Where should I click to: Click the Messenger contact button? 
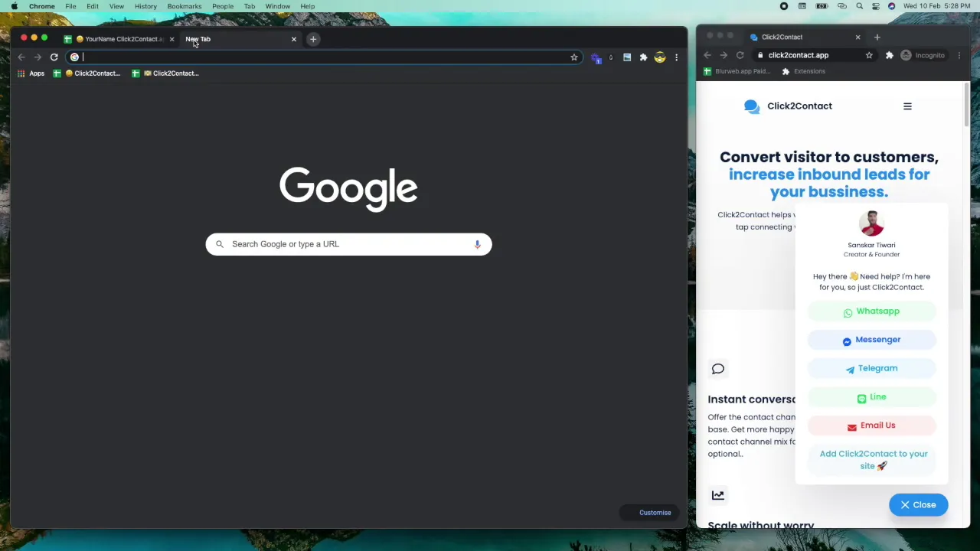pos(871,340)
